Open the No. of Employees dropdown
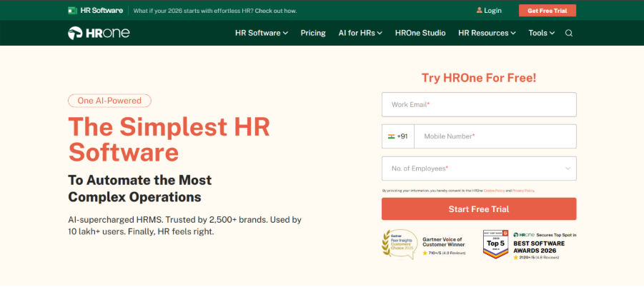 479,168
